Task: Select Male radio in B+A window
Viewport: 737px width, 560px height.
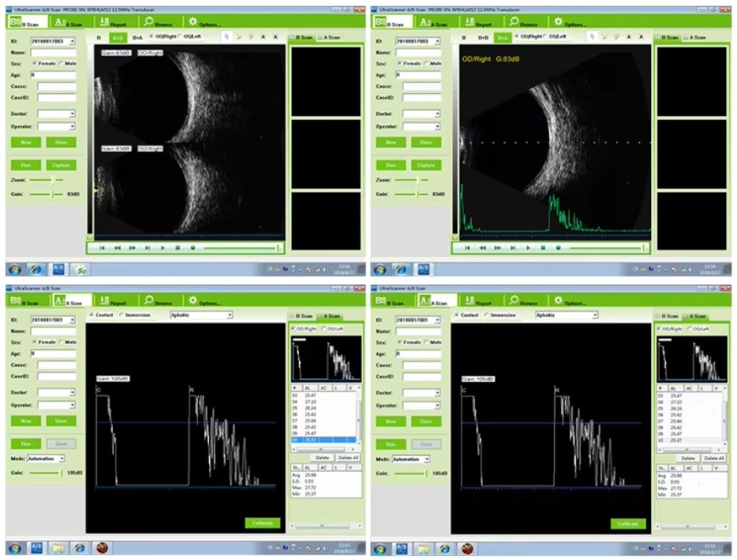Action: pos(427,63)
